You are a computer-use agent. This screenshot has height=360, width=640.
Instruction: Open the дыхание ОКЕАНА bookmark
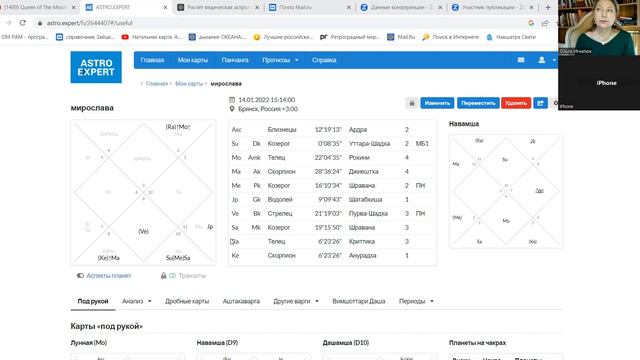point(217,37)
